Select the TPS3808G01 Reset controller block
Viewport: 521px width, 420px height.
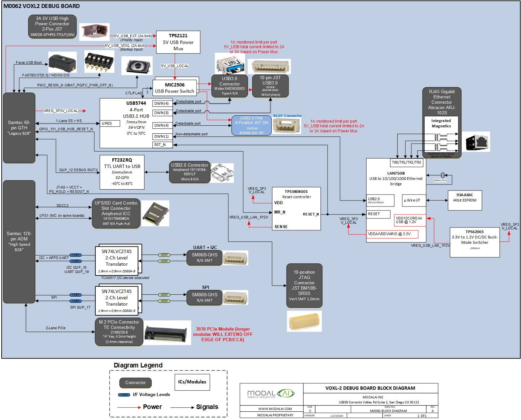point(297,209)
